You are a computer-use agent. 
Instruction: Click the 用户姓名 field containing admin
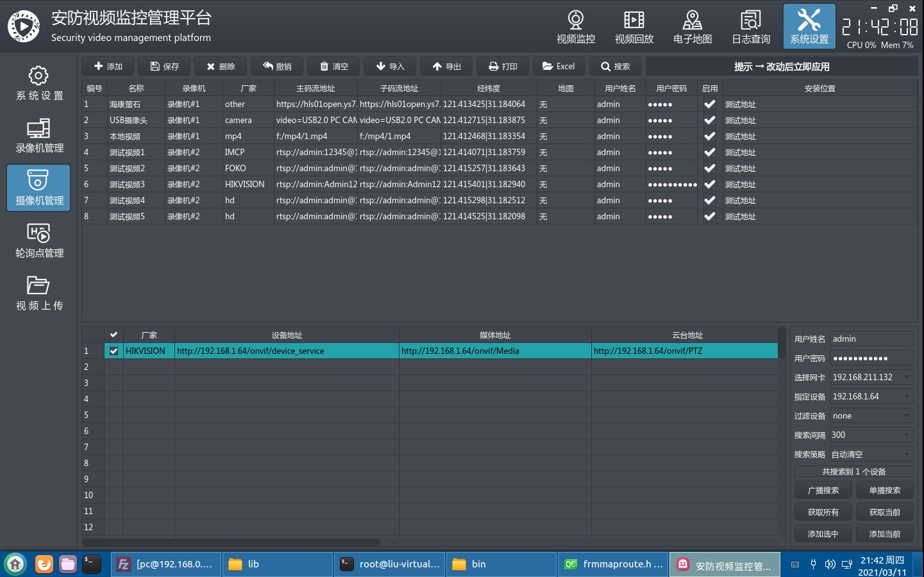pyautogui.click(x=871, y=339)
